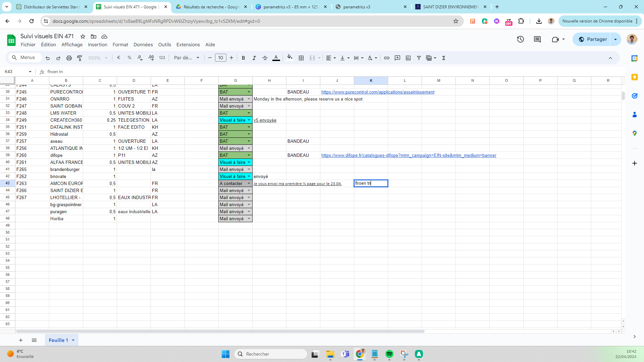Star the Suivi visuels EIN 471 document

[83, 36]
